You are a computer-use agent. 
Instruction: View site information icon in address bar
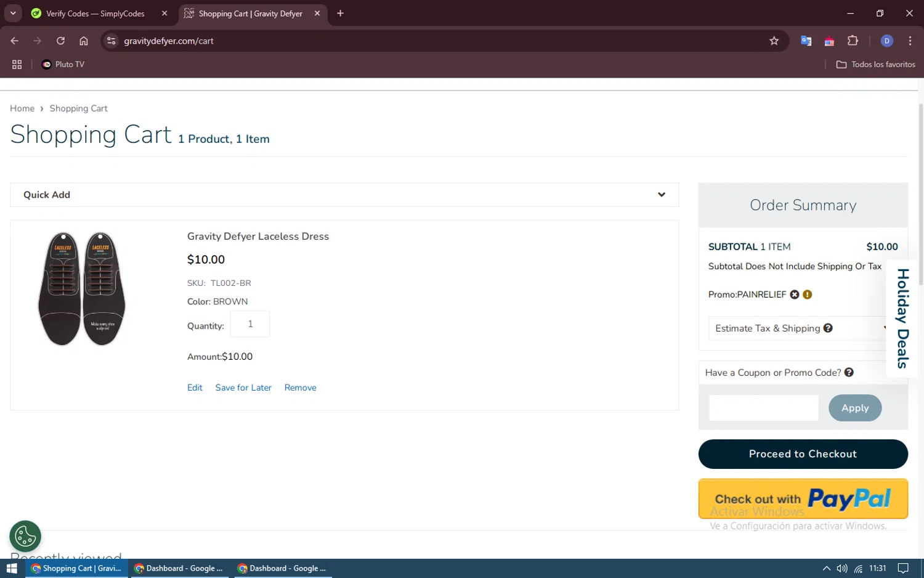[x=111, y=41]
